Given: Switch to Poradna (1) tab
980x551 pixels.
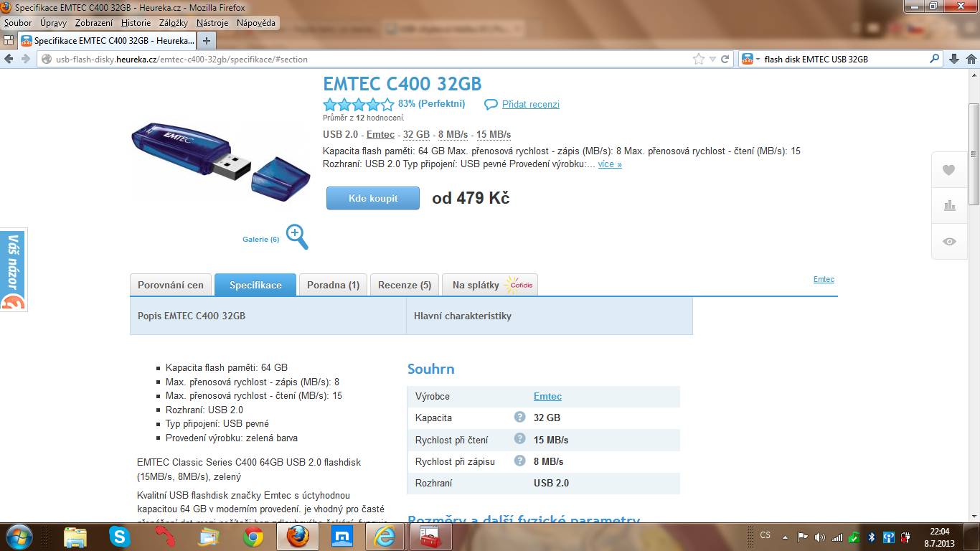Looking at the screenshot, I should tap(333, 285).
